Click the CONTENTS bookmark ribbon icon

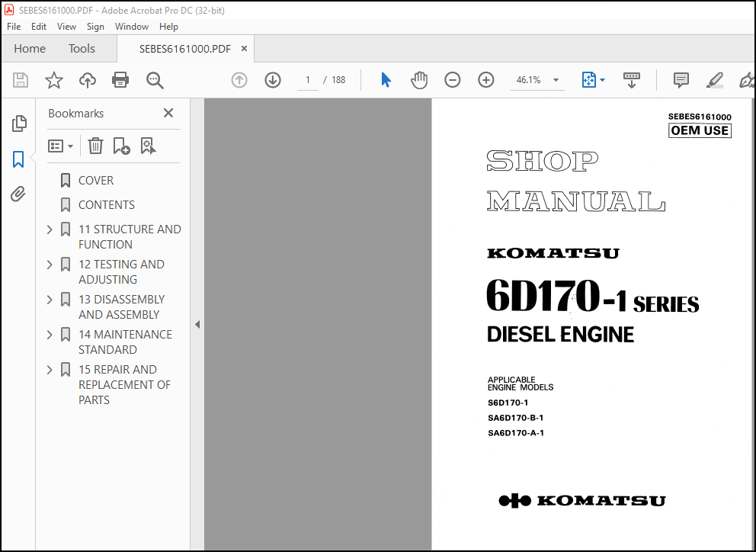pyautogui.click(x=66, y=205)
